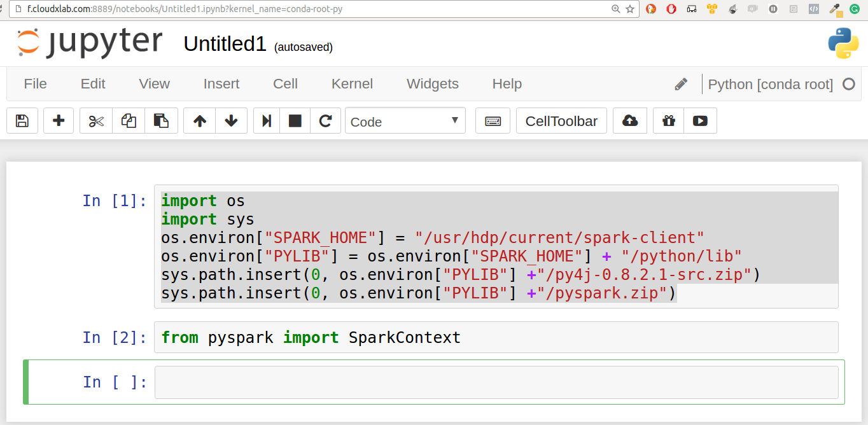Click the DuckDuckGo extension icon

click(x=650, y=9)
